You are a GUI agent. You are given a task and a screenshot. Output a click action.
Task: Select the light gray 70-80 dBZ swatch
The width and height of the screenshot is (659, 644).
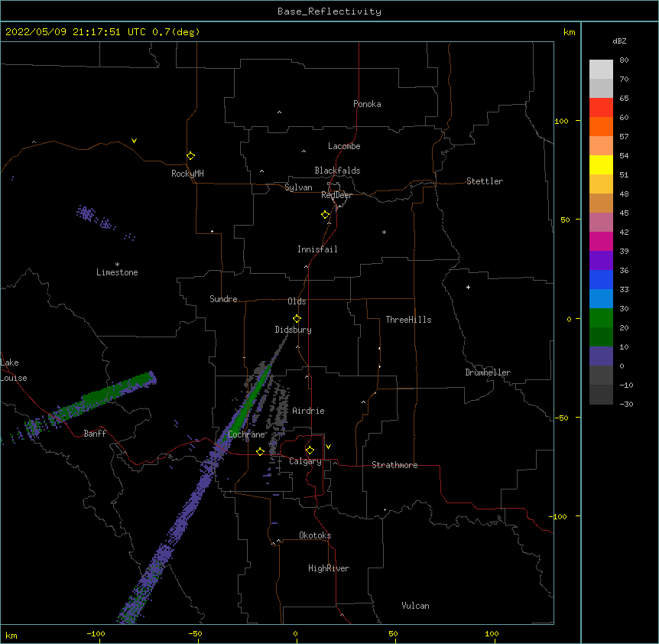coord(601,70)
